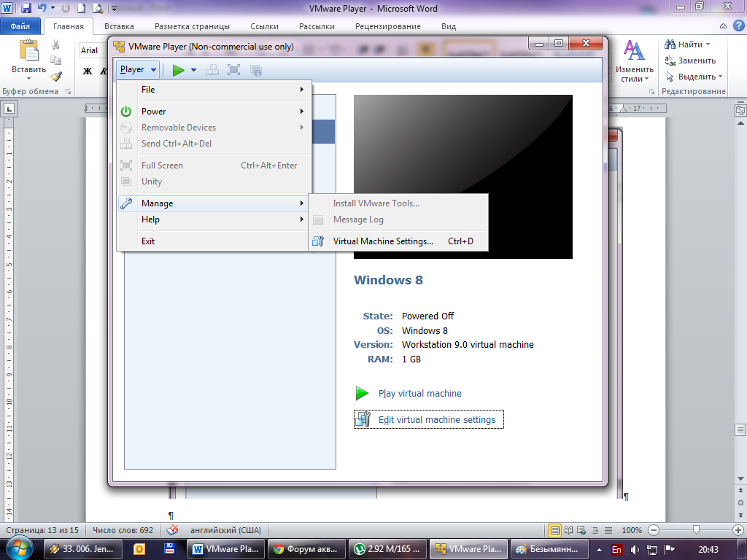Image resolution: width=747 pixels, height=560 pixels.
Task: Click Заменить in Word editing group
Action: point(690,61)
